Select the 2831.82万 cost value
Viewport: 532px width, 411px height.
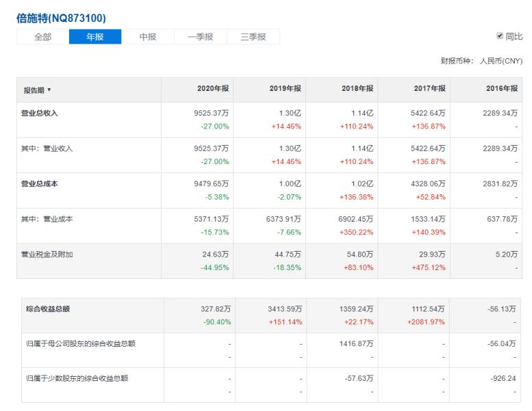pyautogui.click(x=501, y=184)
